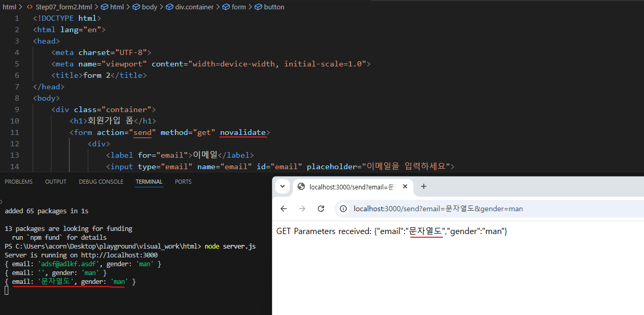Click the viewport meta content value
644x315 pixels.
(277, 64)
